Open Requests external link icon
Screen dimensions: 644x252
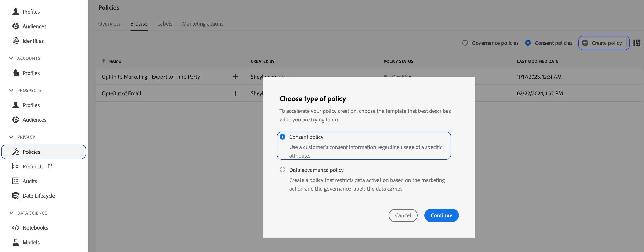click(50, 166)
